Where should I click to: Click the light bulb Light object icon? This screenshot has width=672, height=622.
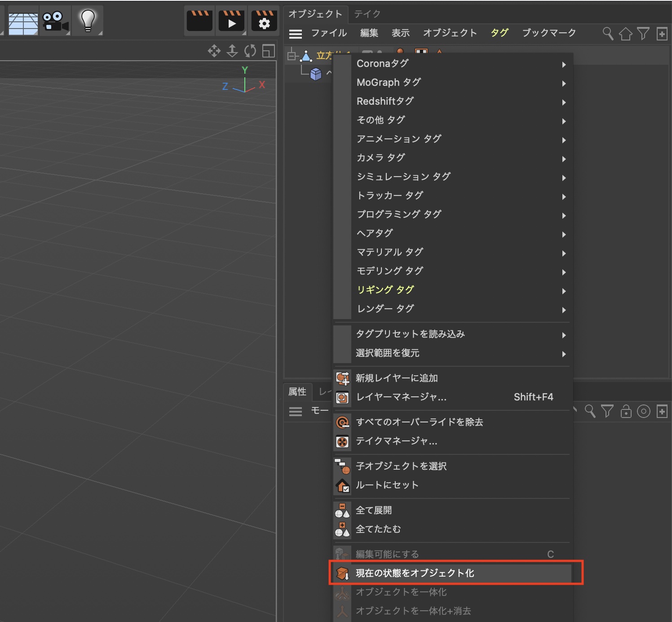pos(88,21)
